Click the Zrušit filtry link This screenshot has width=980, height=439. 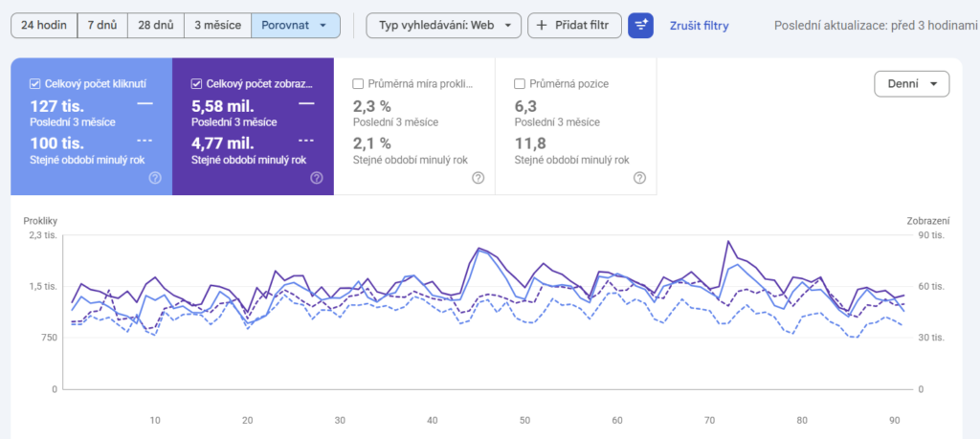(699, 26)
